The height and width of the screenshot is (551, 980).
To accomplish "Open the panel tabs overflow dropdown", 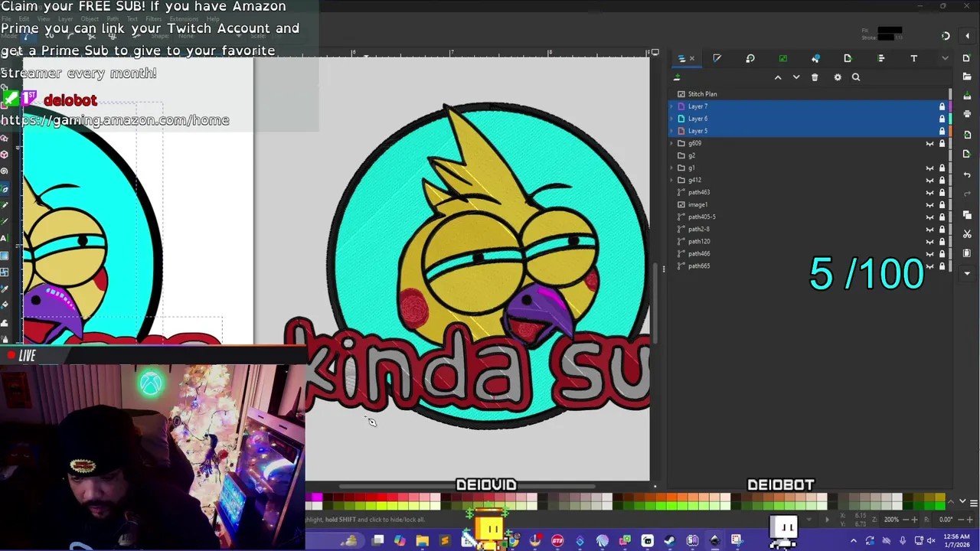I will (945, 58).
